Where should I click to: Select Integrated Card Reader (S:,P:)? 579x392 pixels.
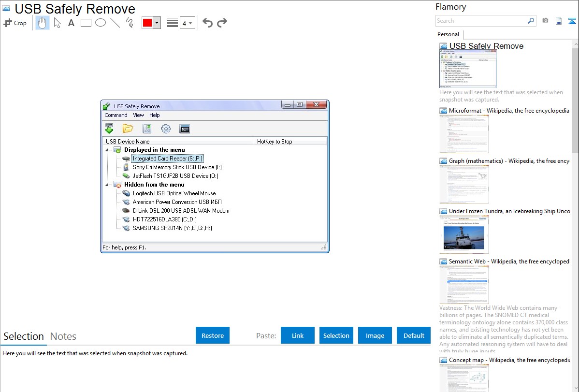click(167, 159)
